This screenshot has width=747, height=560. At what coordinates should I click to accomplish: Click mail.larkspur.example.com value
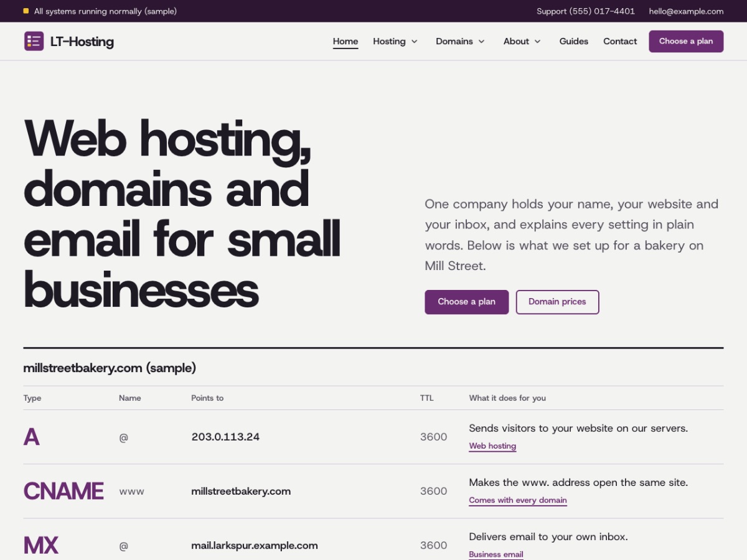point(255,546)
